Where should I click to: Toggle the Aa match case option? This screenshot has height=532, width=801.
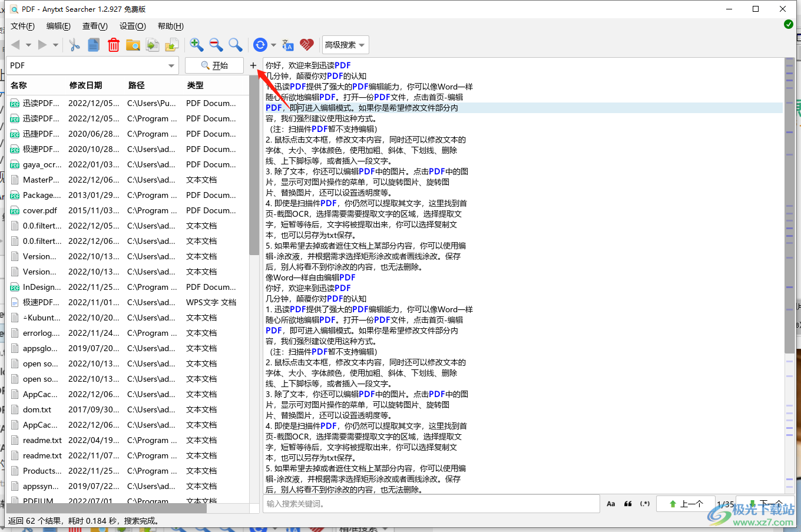pyautogui.click(x=611, y=504)
